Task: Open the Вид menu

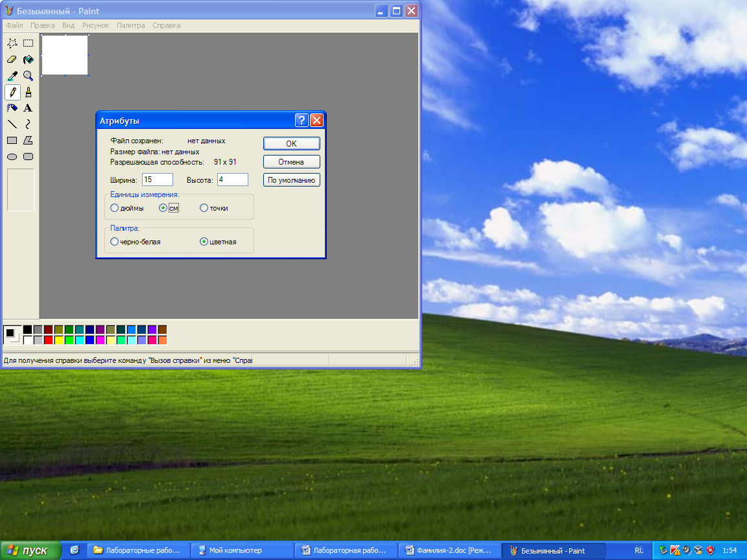Action: 69,25
